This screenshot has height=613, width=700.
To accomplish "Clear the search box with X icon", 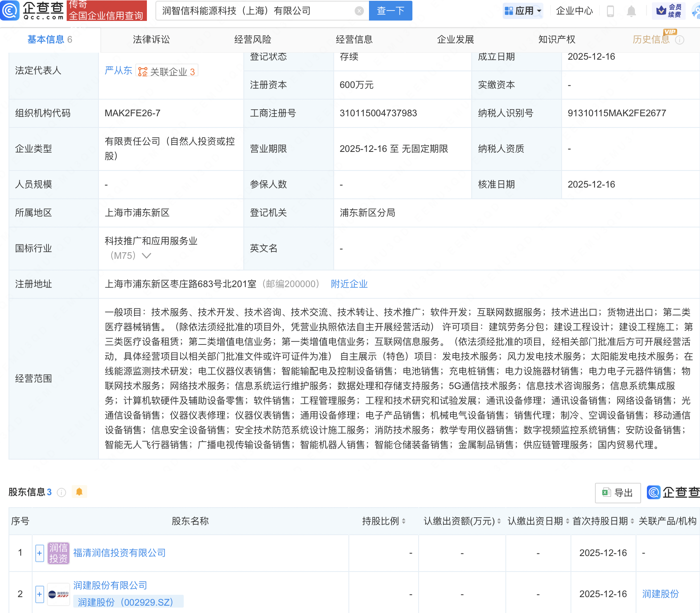I will (x=359, y=11).
